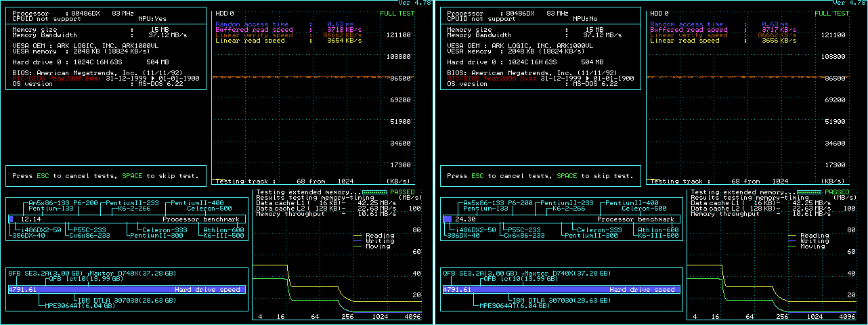Click Athlon-600 reference label, right screen
This screenshot has width=868, height=325.
pyautogui.click(x=659, y=230)
